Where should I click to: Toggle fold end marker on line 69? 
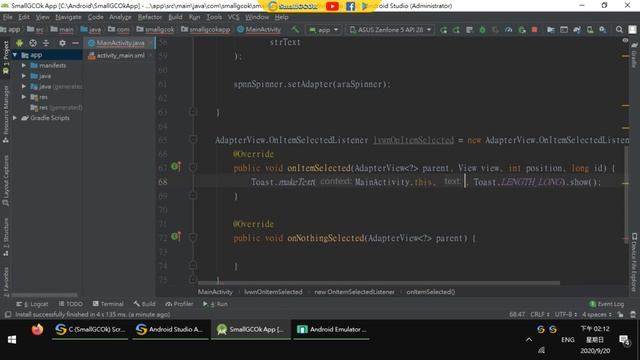click(x=193, y=196)
